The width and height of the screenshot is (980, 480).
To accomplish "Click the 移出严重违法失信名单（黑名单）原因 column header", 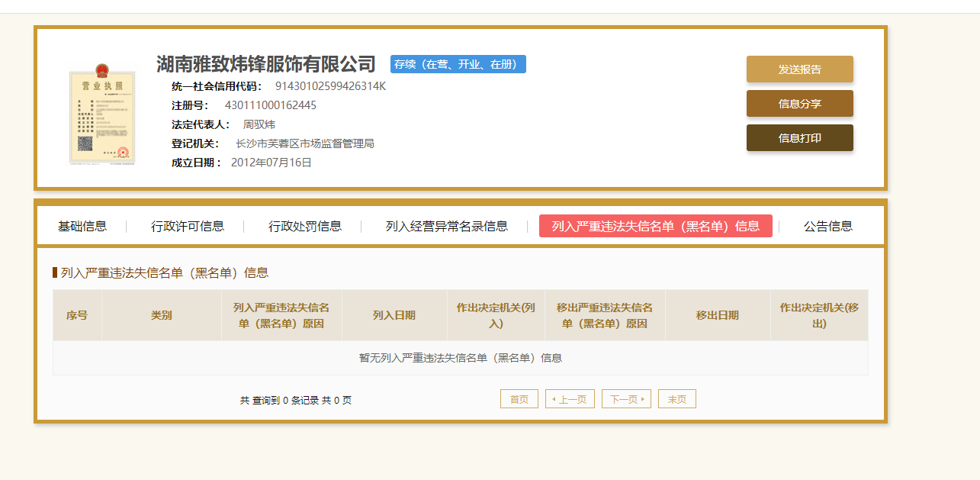I will (x=605, y=315).
